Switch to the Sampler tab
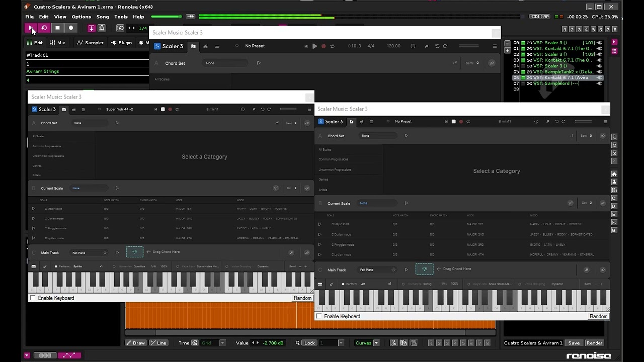This screenshot has height=362, width=644. click(x=91, y=43)
